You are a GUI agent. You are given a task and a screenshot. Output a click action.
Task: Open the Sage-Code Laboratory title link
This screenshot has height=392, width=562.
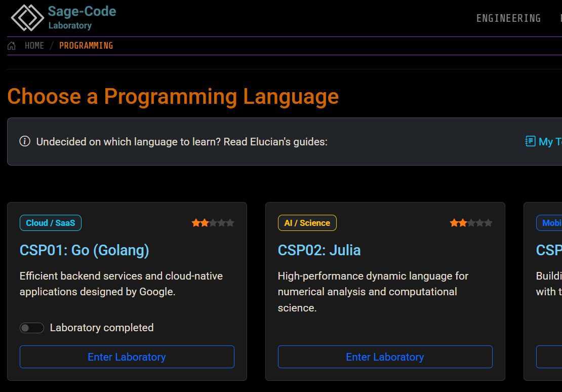[x=82, y=17]
